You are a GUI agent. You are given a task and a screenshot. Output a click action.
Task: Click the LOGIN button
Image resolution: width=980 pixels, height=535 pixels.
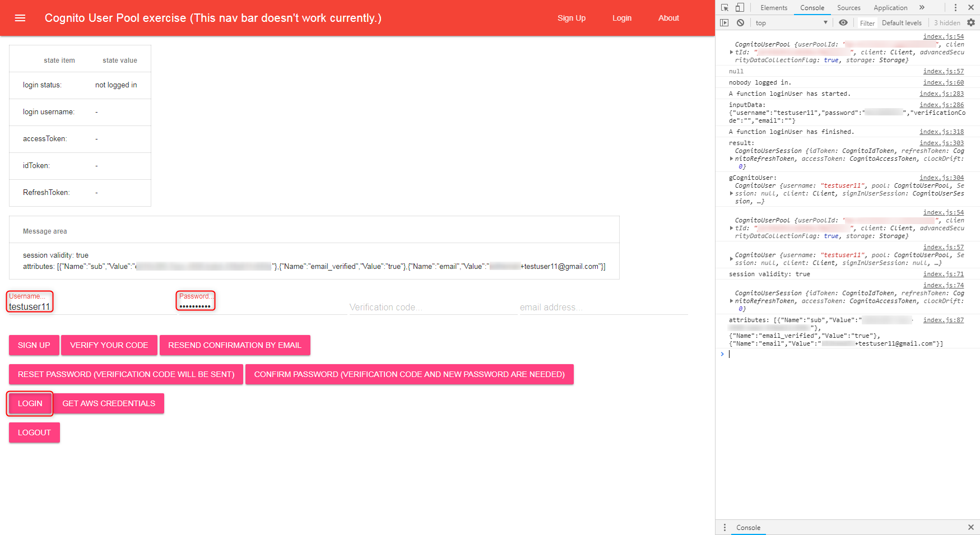point(30,403)
